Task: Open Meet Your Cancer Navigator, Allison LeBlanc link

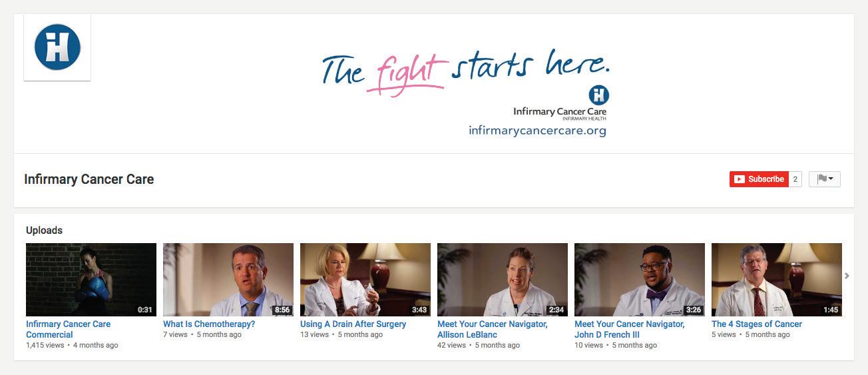Action: click(493, 329)
